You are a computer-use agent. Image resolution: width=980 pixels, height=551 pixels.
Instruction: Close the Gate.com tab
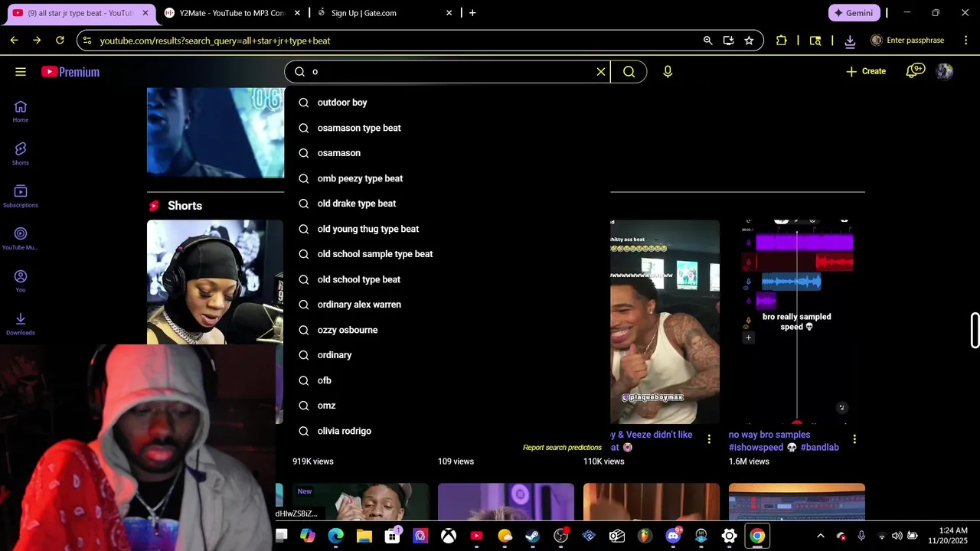coord(449,13)
